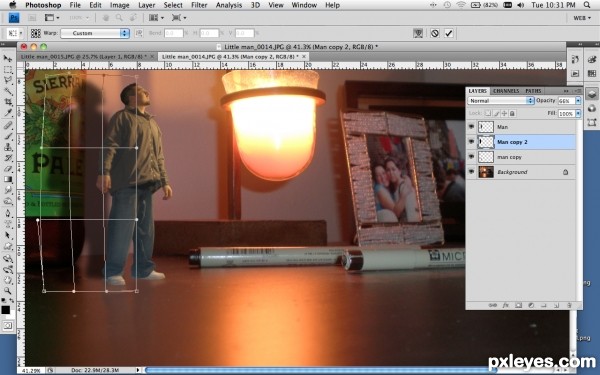Image resolution: width=600 pixels, height=375 pixels.
Task: Open Spotlight search in menu bar
Action: 587,5
